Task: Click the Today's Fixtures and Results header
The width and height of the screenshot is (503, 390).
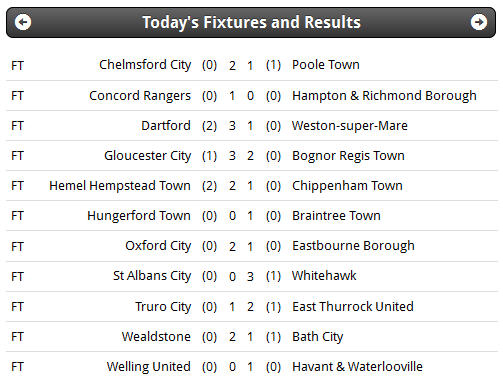Action: pyautogui.click(x=251, y=22)
